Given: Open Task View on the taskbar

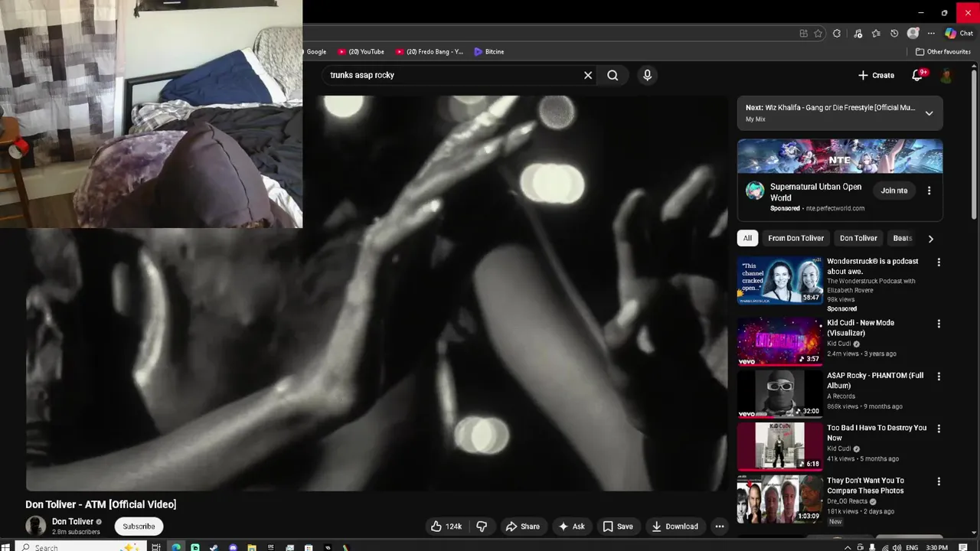Looking at the screenshot, I should [156, 547].
